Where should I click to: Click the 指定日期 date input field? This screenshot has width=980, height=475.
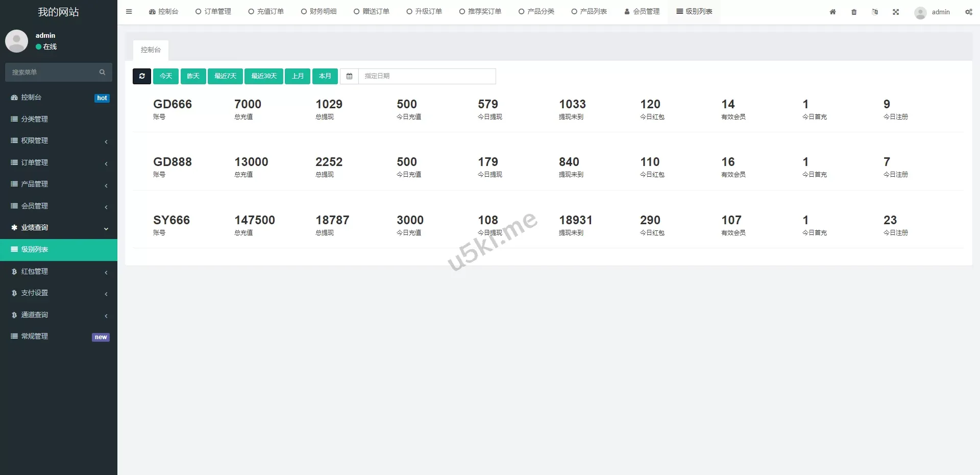coord(427,76)
